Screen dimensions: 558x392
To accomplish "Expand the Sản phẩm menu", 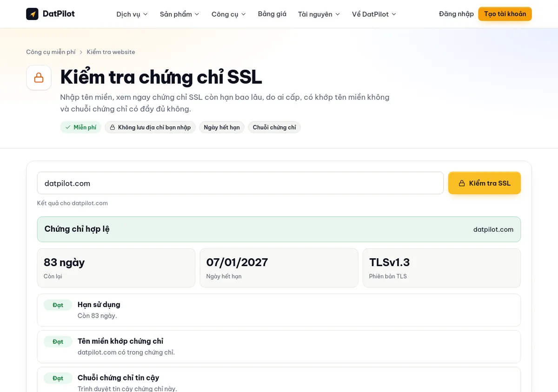I will 179,14.
